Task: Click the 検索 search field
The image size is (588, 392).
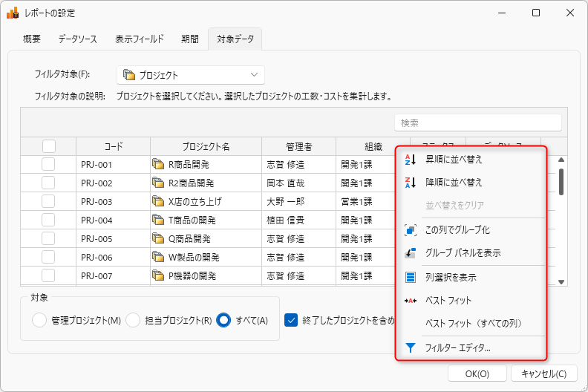Action: pyautogui.click(x=477, y=122)
